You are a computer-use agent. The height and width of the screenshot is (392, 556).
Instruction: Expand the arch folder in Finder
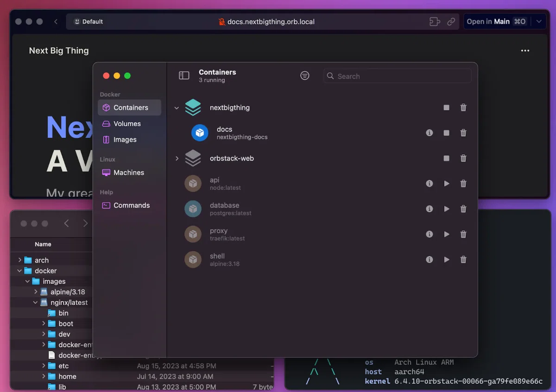pyautogui.click(x=19, y=260)
